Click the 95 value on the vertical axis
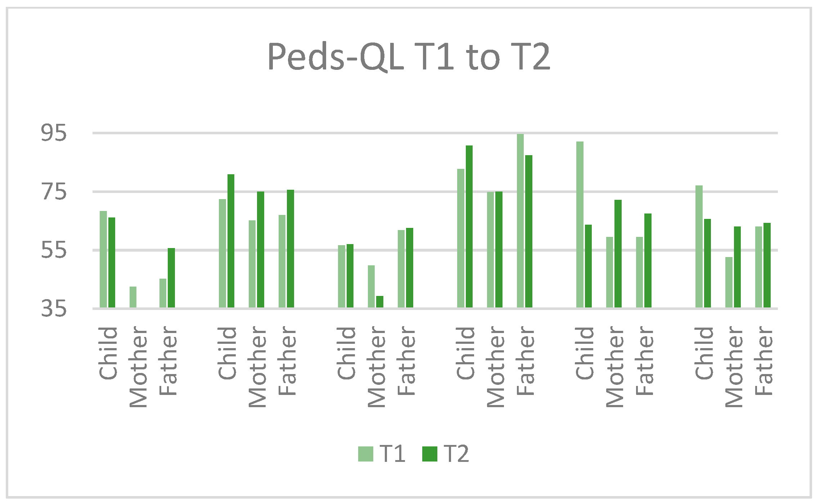This screenshot has height=504, width=820. click(x=54, y=133)
